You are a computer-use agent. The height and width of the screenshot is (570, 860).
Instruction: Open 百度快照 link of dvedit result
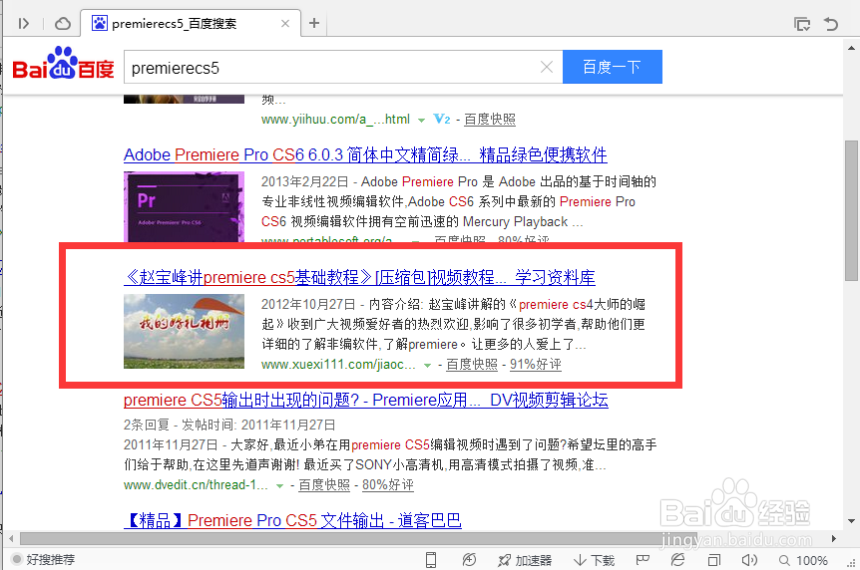[324, 485]
